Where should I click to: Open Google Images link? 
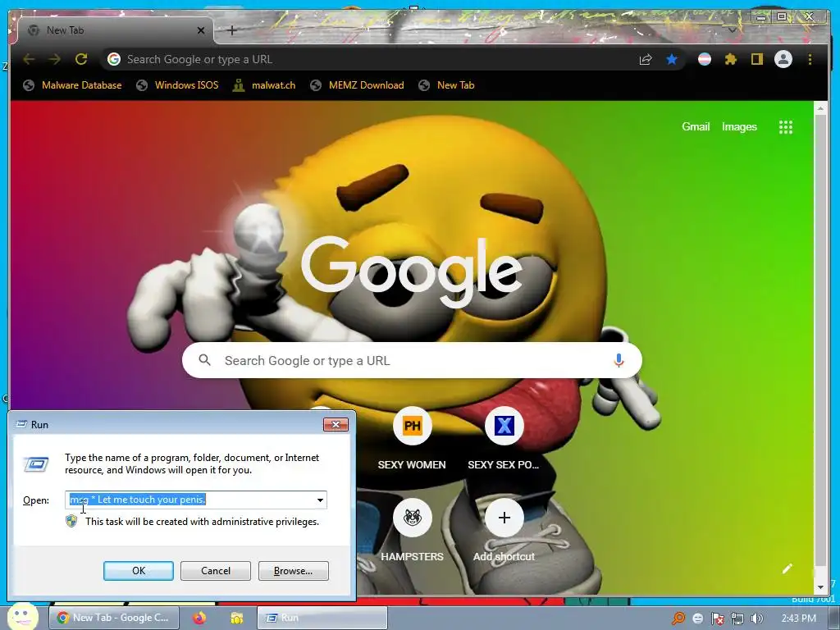[x=739, y=127]
